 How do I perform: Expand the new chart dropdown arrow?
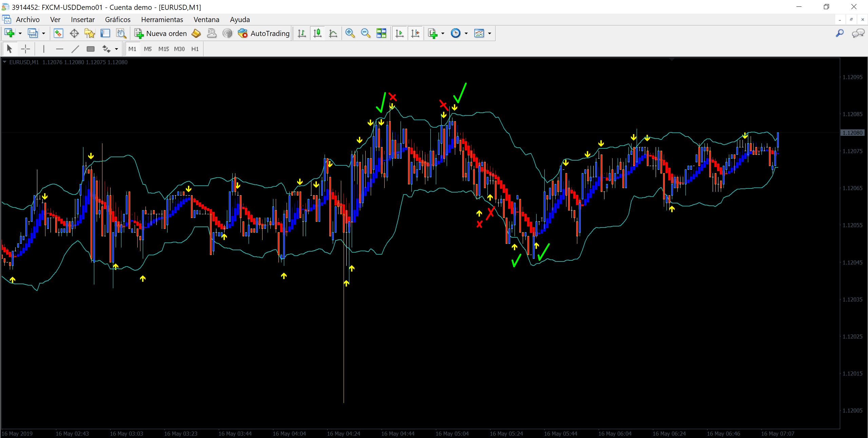pyautogui.click(x=20, y=33)
